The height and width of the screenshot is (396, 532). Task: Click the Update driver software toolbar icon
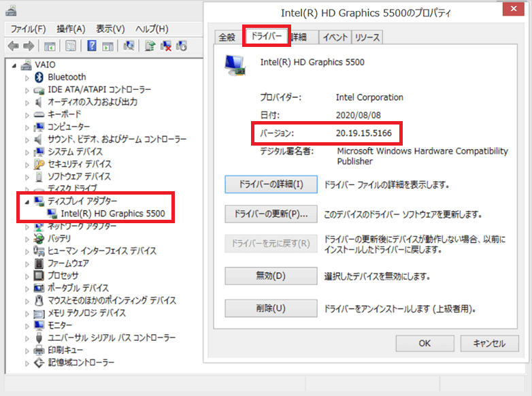point(150,46)
